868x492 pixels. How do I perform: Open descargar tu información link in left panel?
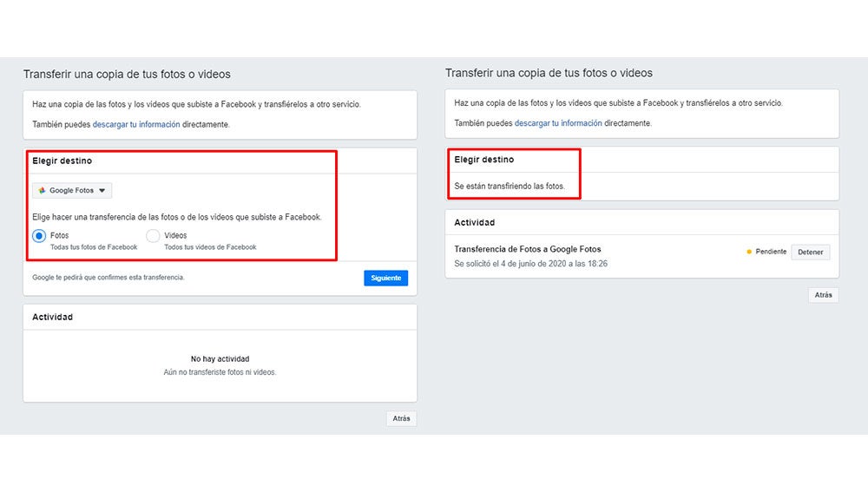136,125
